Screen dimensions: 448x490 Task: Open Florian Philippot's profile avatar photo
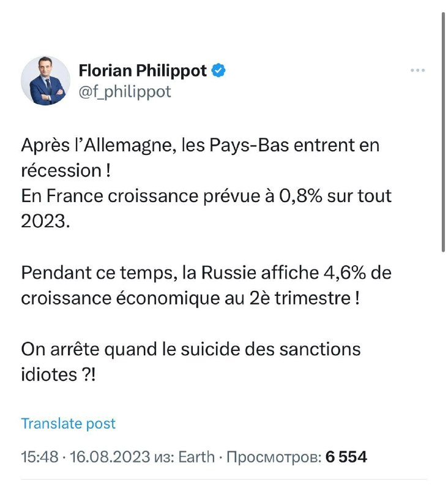point(45,81)
